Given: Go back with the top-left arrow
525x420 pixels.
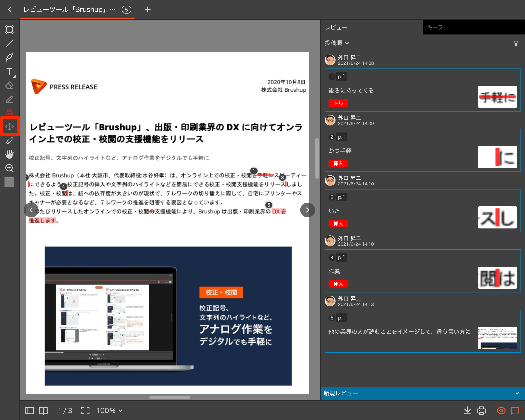Looking at the screenshot, I should (10, 9).
